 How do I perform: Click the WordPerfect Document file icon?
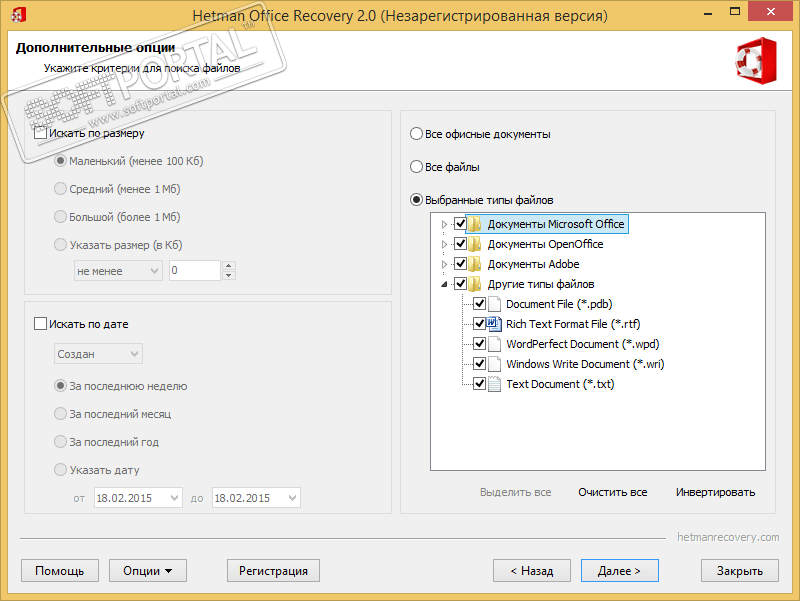click(x=494, y=344)
